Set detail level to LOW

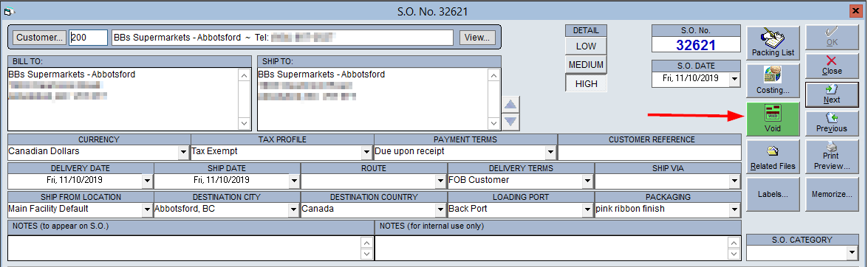(586, 46)
